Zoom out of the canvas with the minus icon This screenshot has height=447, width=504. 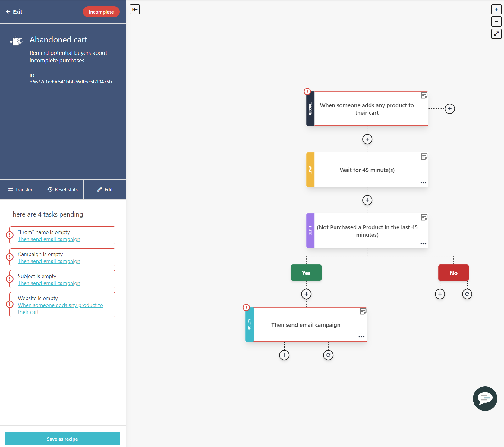pyautogui.click(x=496, y=22)
